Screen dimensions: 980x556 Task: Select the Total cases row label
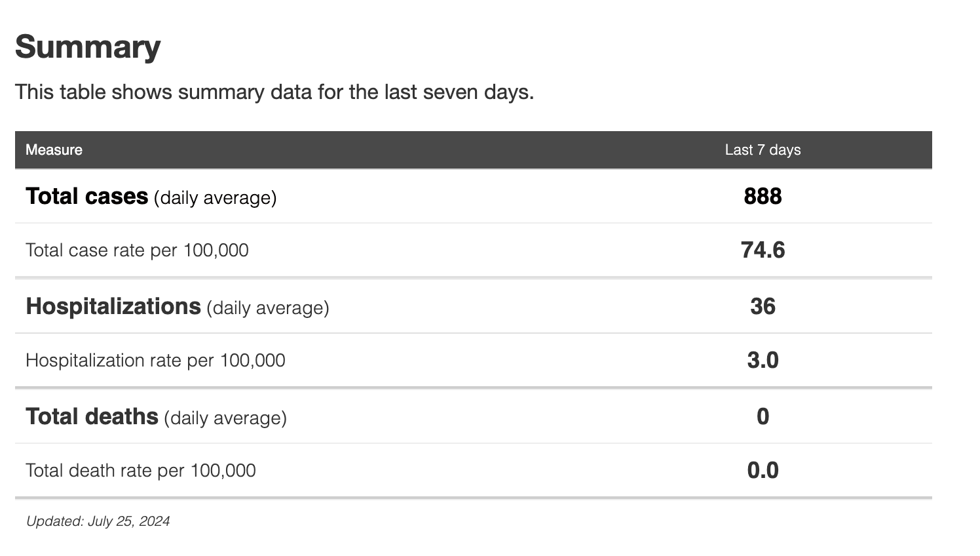[86, 197]
